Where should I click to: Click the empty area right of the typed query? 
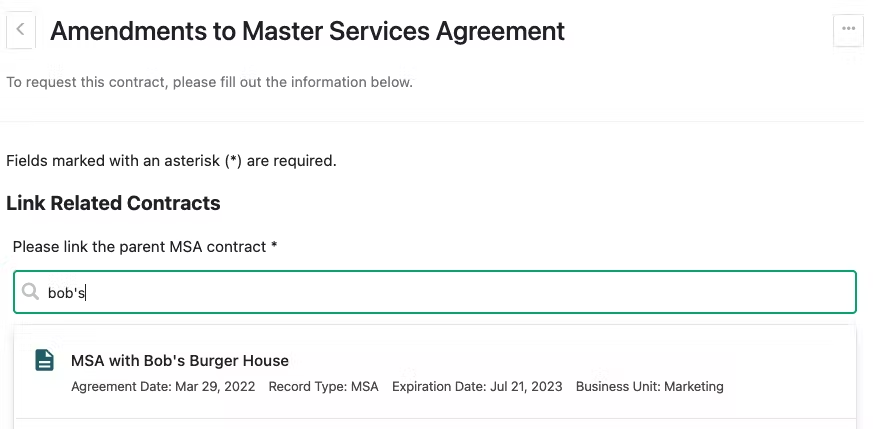point(468,292)
